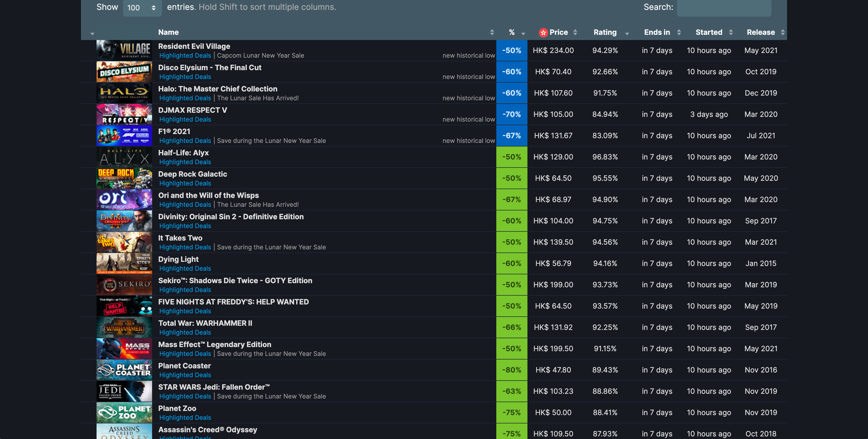Open the Sekiro game thumbnail
Image resolution: width=868 pixels, height=439 pixels.
point(124,285)
